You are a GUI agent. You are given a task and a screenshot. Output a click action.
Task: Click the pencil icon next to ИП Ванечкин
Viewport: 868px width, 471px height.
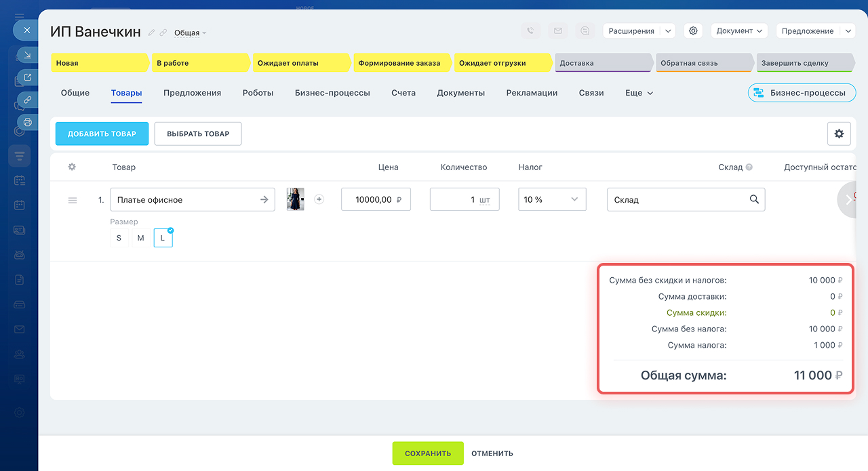coord(152,33)
